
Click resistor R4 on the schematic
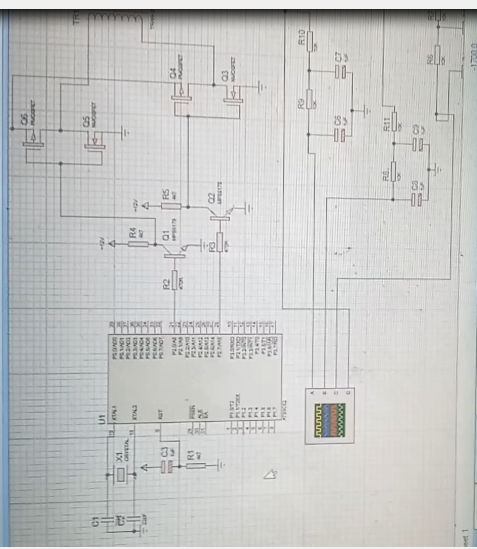click(138, 244)
